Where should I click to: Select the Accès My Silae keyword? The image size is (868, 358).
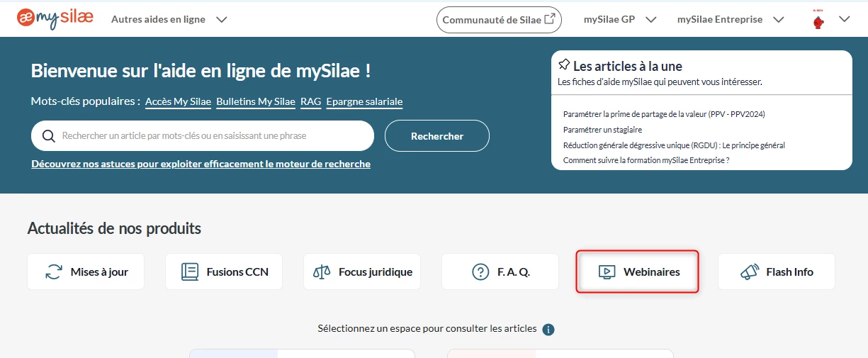[x=178, y=101]
